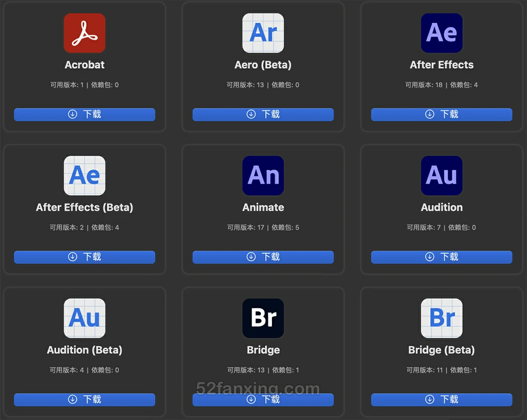Click Acrobat's 可用版本: 1 info line

pyautogui.click(x=84, y=85)
